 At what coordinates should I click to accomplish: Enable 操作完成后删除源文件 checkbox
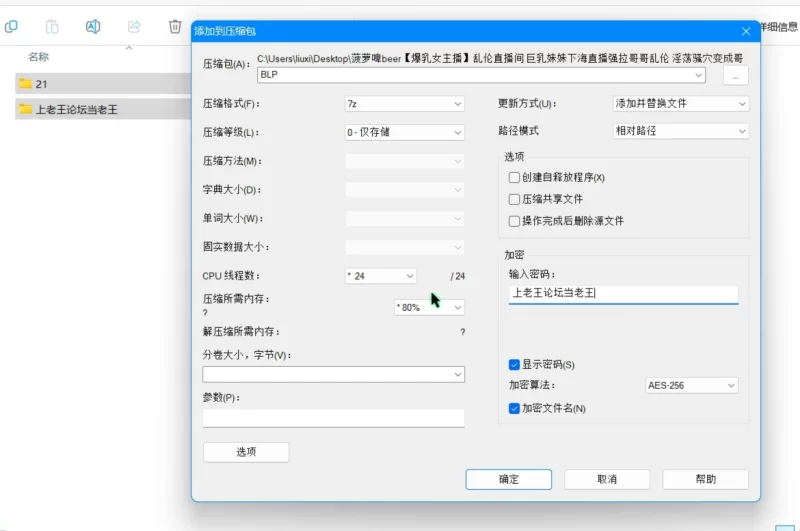(x=514, y=221)
